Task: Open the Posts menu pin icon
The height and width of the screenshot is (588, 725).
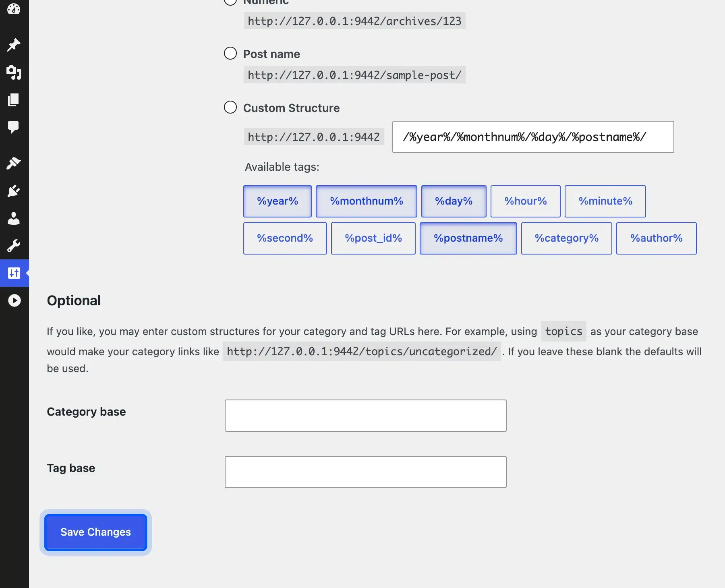Action: click(x=14, y=45)
